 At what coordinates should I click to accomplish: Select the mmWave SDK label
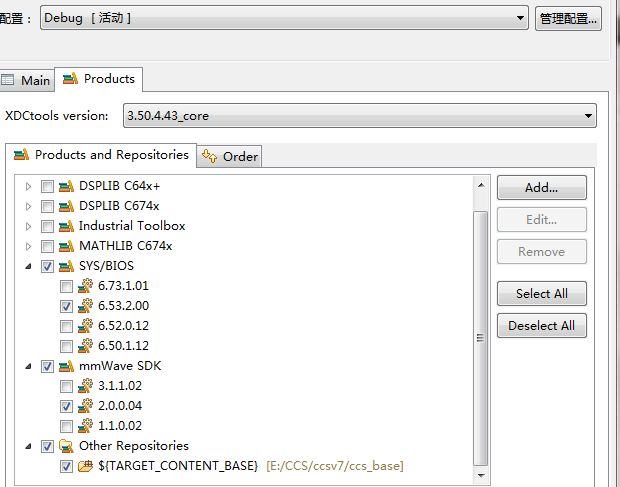coord(120,366)
